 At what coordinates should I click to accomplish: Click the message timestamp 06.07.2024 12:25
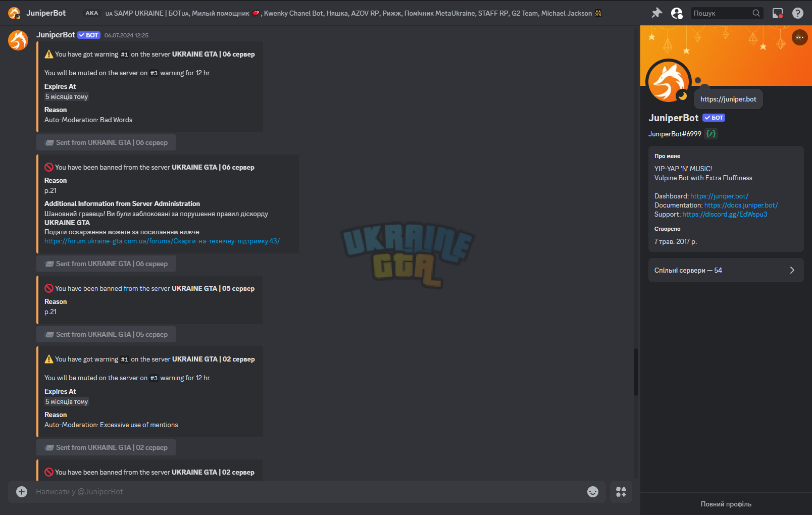click(126, 35)
